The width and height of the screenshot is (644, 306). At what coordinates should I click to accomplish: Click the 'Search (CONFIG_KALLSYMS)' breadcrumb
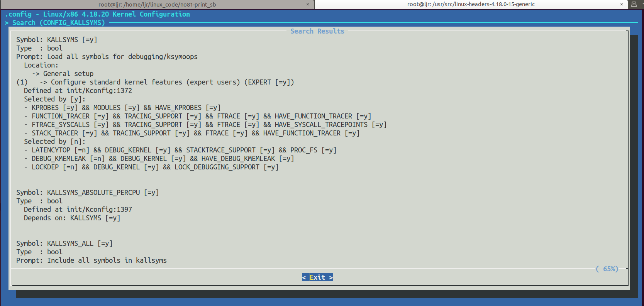coord(59,23)
